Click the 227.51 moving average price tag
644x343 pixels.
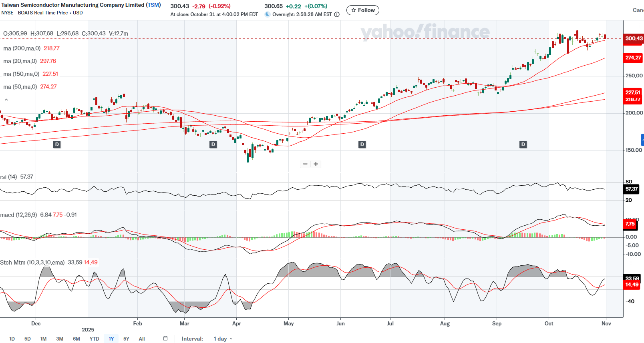[633, 92]
